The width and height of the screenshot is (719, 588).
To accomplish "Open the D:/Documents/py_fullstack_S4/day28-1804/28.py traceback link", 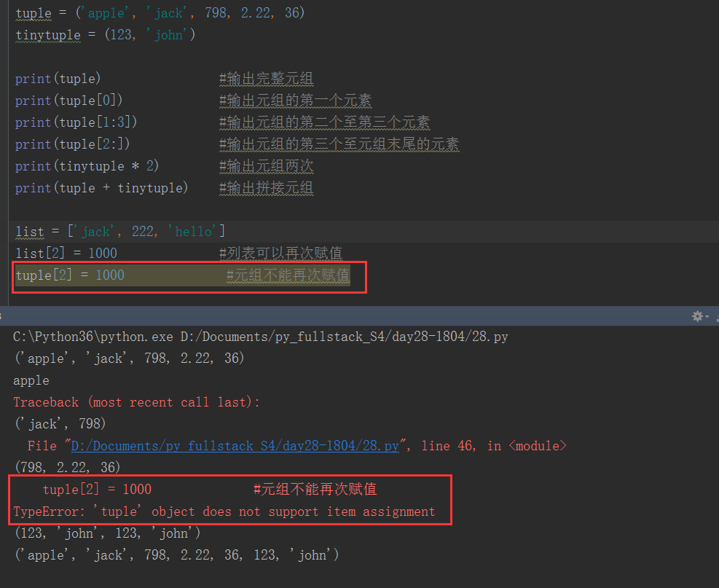I will [x=235, y=446].
